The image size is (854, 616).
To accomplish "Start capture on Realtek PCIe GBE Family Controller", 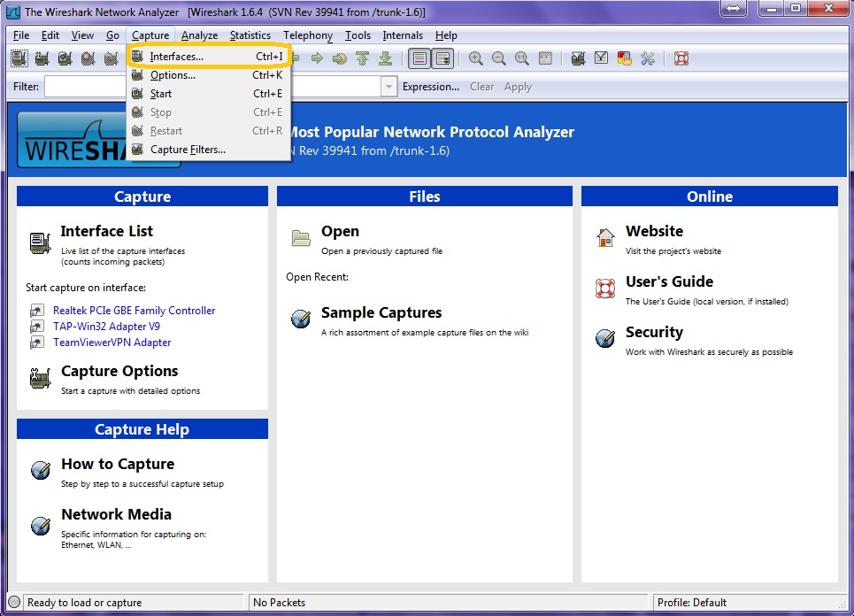I will click(134, 311).
